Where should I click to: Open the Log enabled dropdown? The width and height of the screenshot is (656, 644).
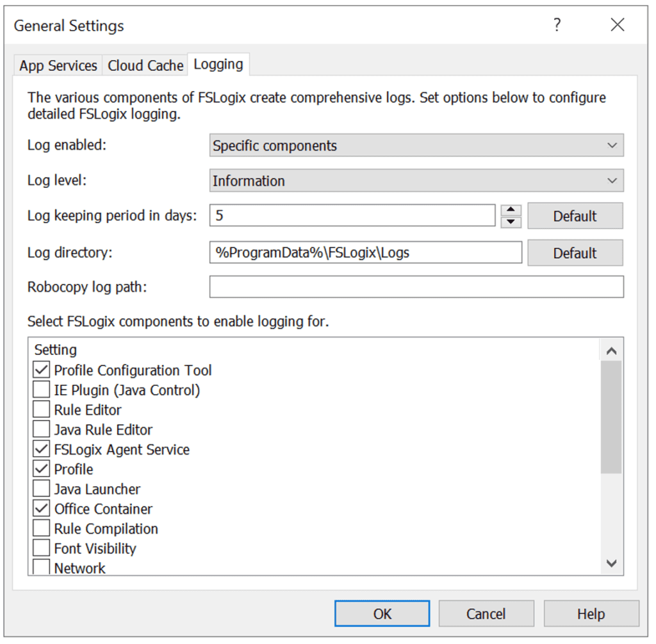[613, 145]
